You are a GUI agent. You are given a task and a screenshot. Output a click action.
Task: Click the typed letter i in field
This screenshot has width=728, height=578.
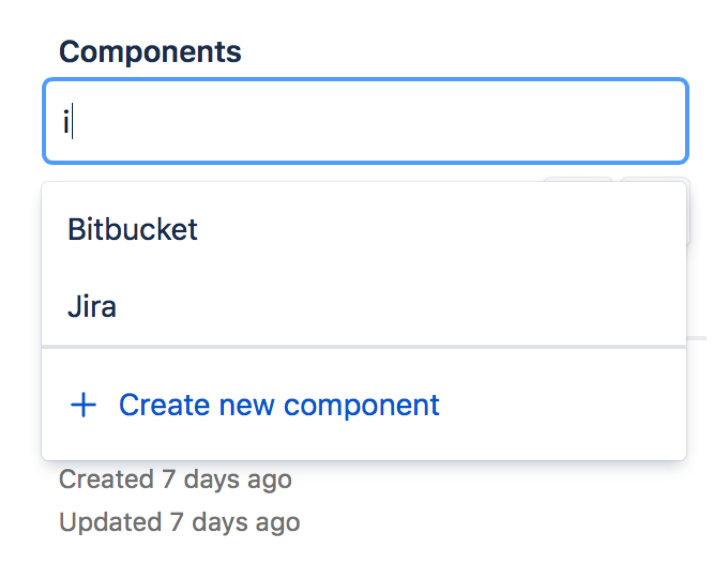66,122
